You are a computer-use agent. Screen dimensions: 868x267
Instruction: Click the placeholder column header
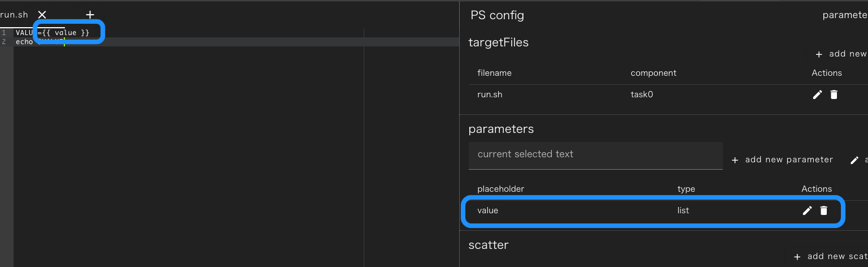tap(500, 189)
